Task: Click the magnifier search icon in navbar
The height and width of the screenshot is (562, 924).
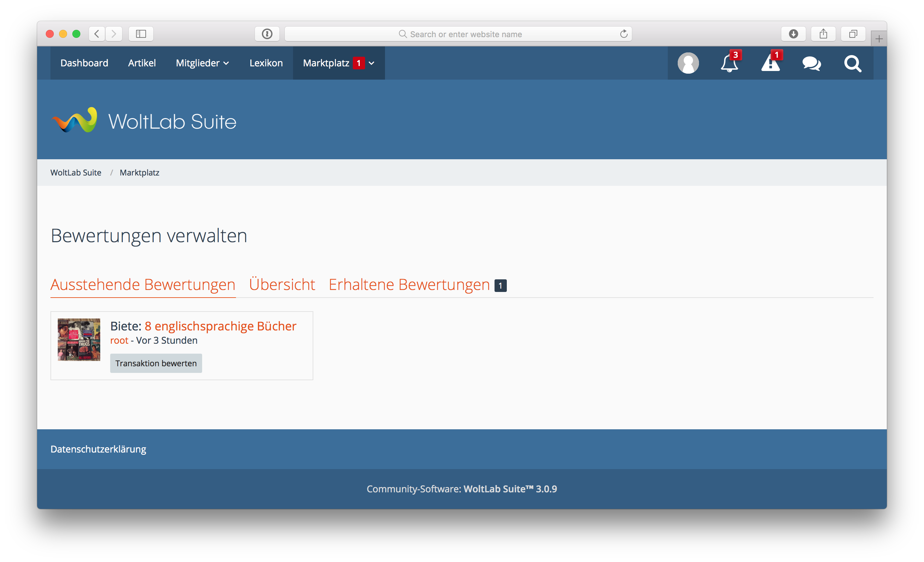Action: (852, 63)
